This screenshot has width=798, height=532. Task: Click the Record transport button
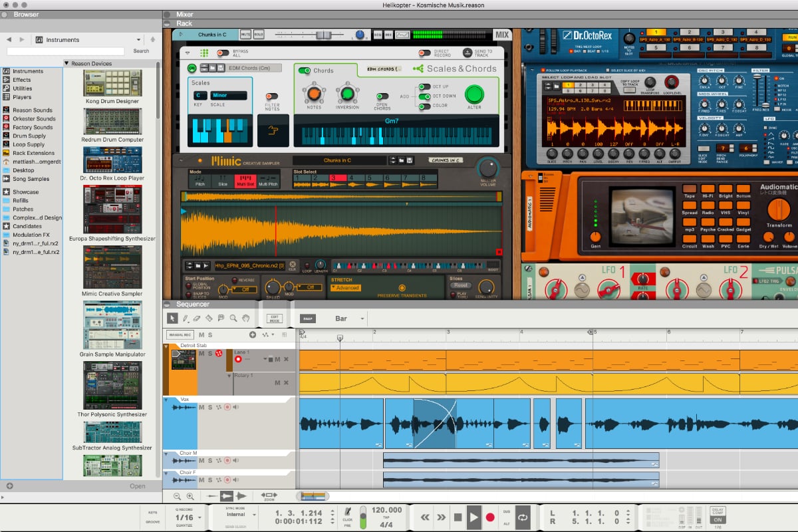coord(490,517)
